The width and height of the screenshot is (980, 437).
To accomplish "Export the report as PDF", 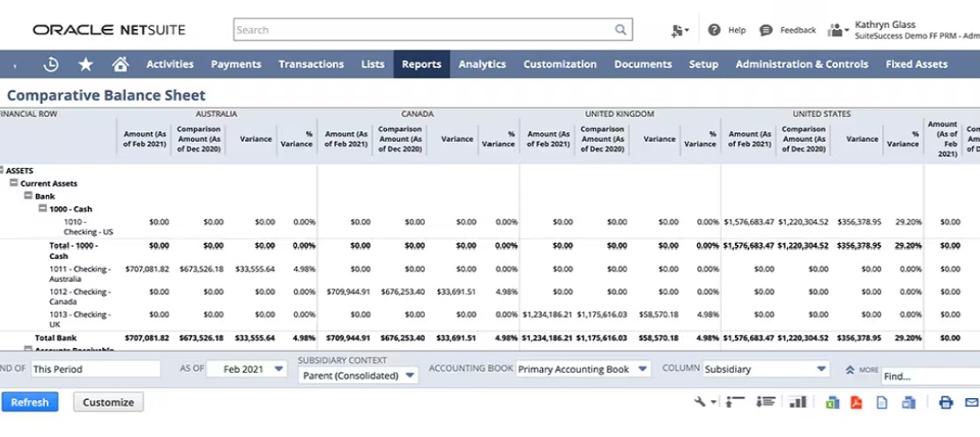I will click(x=855, y=403).
